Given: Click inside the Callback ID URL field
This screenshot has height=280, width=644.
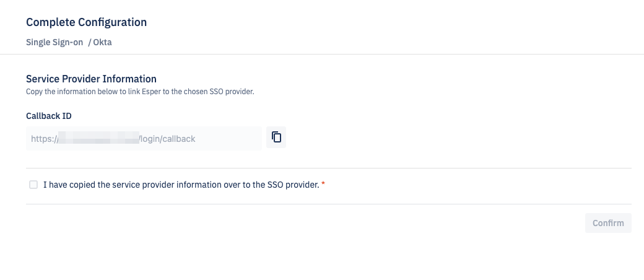Looking at the screenshot, I should 144,139.
